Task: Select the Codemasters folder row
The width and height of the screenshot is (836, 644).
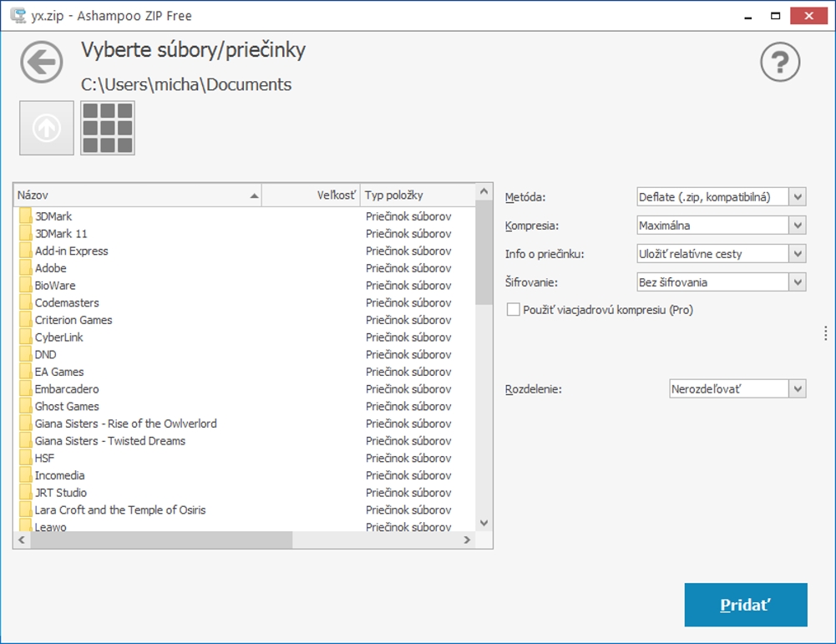Action: (67, 302)
